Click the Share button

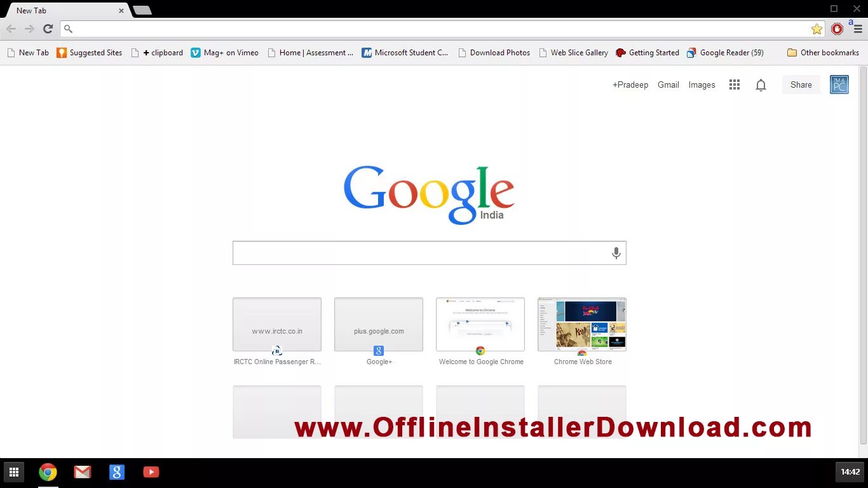pos(801,85)
